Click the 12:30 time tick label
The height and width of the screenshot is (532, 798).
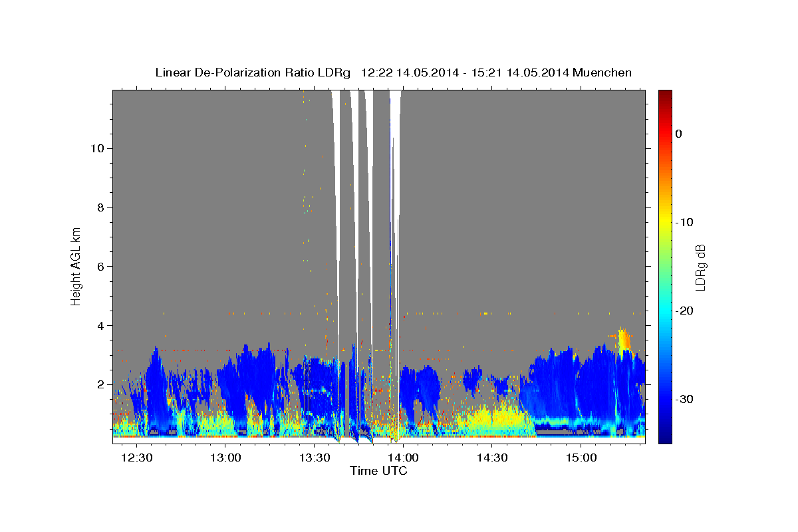tap(137, 458)
